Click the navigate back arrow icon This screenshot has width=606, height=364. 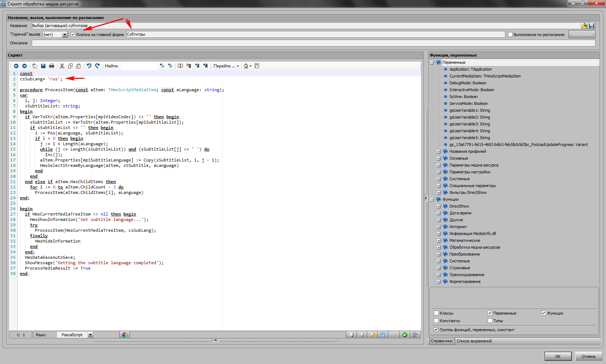point(16,66)
